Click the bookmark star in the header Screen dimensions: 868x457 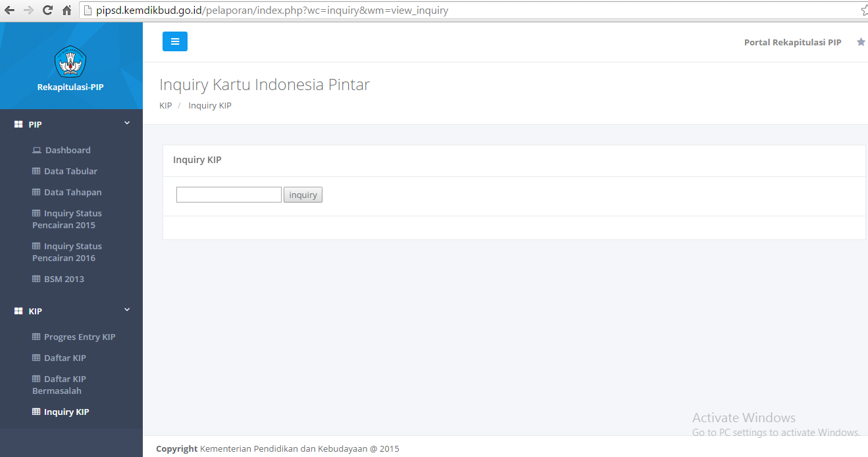861,41
